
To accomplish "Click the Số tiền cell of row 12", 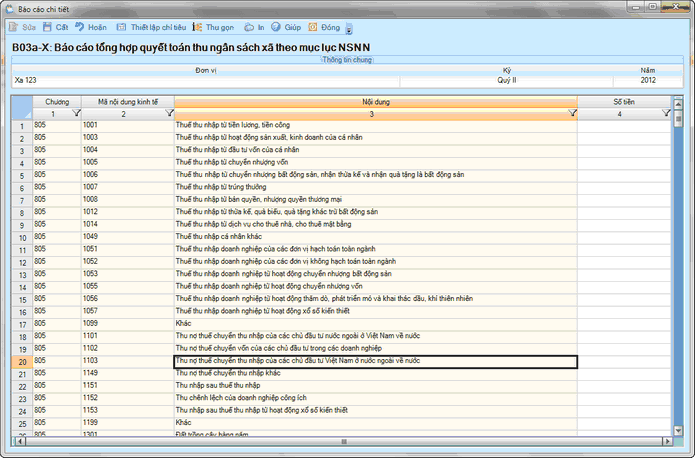I will (624, 262).
